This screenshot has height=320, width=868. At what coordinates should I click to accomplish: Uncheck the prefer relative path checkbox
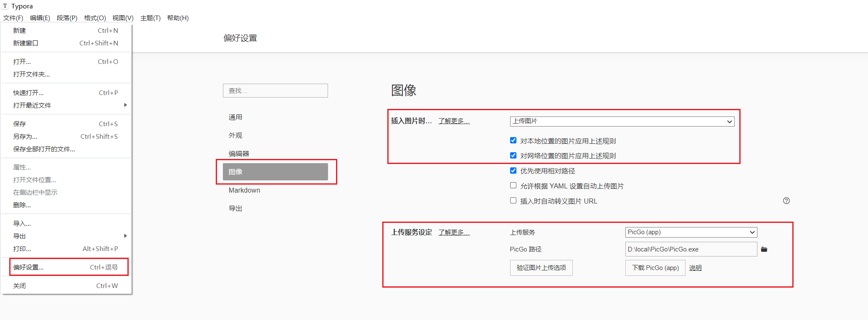click(513, 170)
